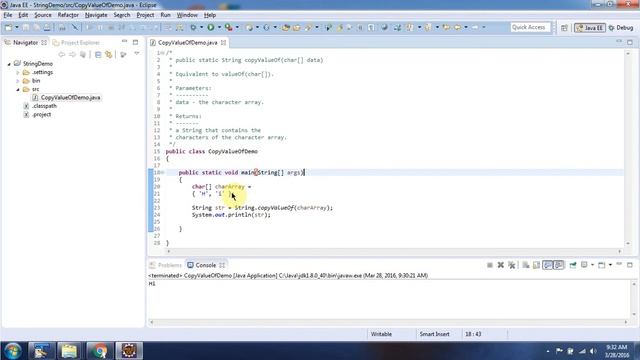Open the New file dropdown arrow

click(x=17, y=27)
